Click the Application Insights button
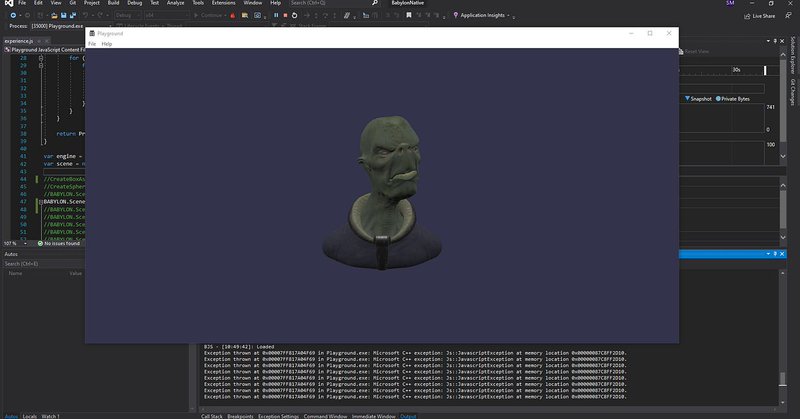 coord(481,15)
